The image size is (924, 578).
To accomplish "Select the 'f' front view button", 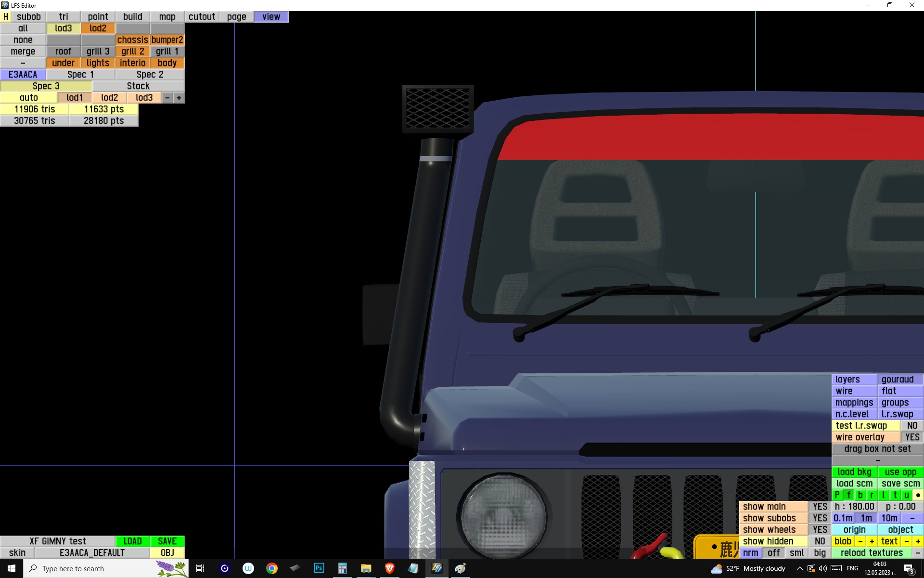I will pyautogui.click(x=848, y=495).
